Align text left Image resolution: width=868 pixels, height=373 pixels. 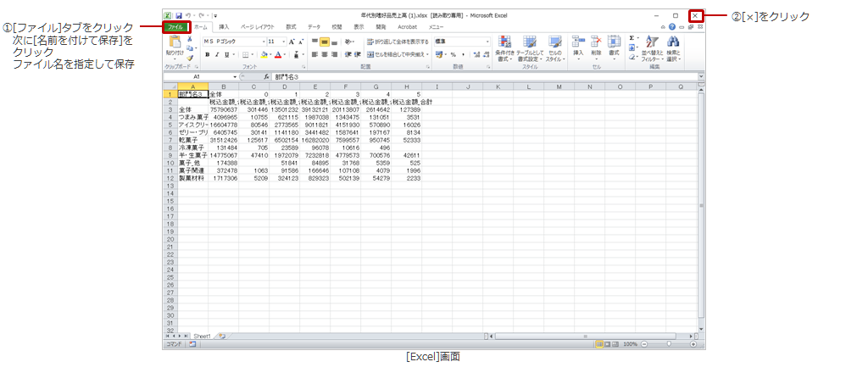tap(314, 54)
